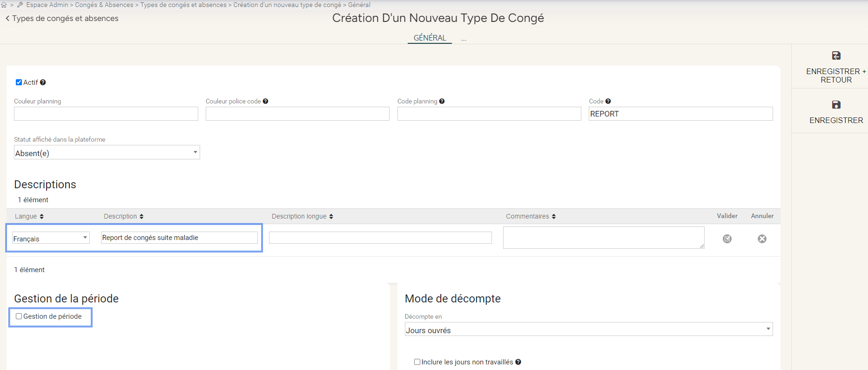
Task: Open the Statut affiché dropdown
Action: [107, 153]
